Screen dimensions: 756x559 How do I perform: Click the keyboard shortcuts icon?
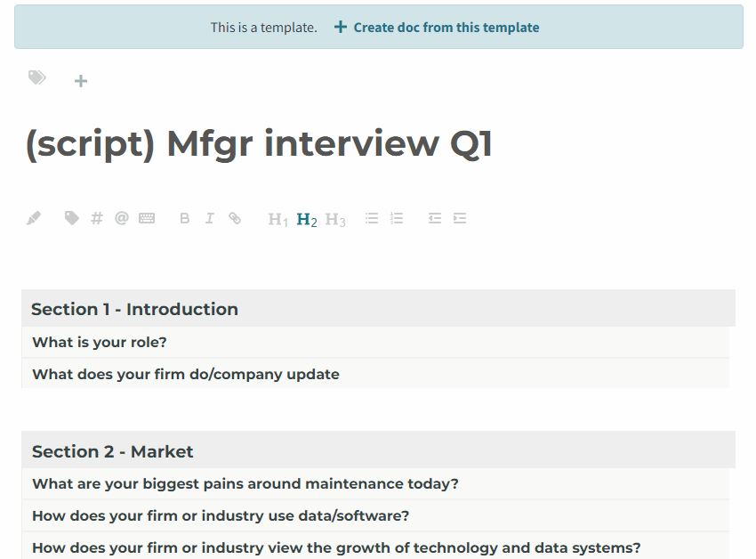[x=147, y=218]
